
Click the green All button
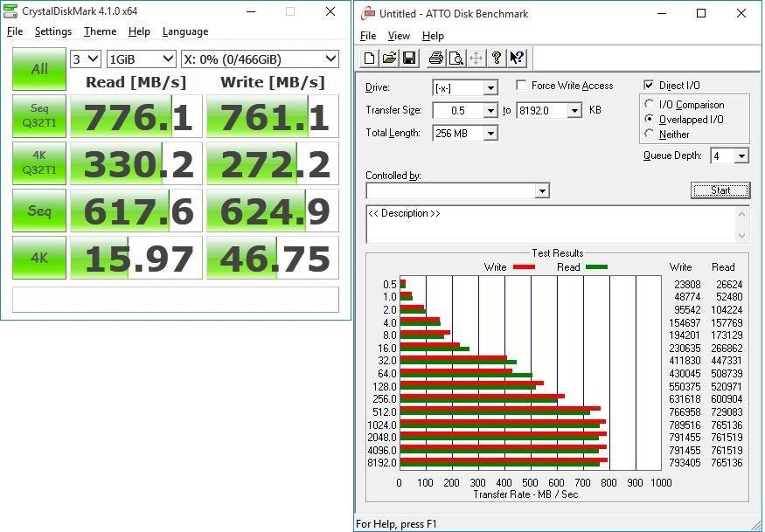click(39, 69)
